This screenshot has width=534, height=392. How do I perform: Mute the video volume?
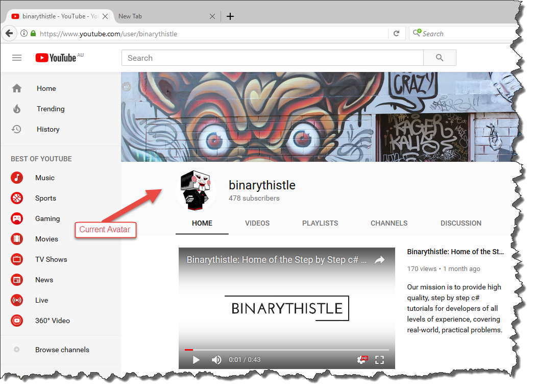pos(216,360)
